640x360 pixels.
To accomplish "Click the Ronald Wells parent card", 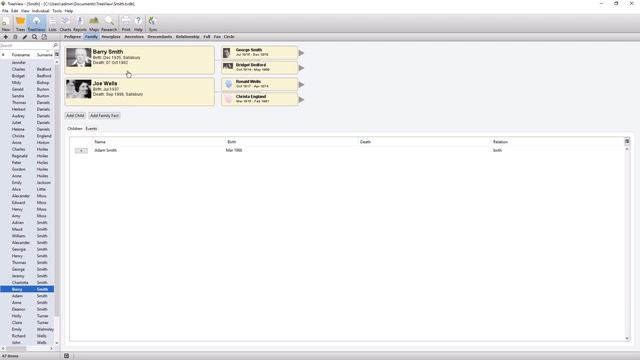I will [260, 84].
